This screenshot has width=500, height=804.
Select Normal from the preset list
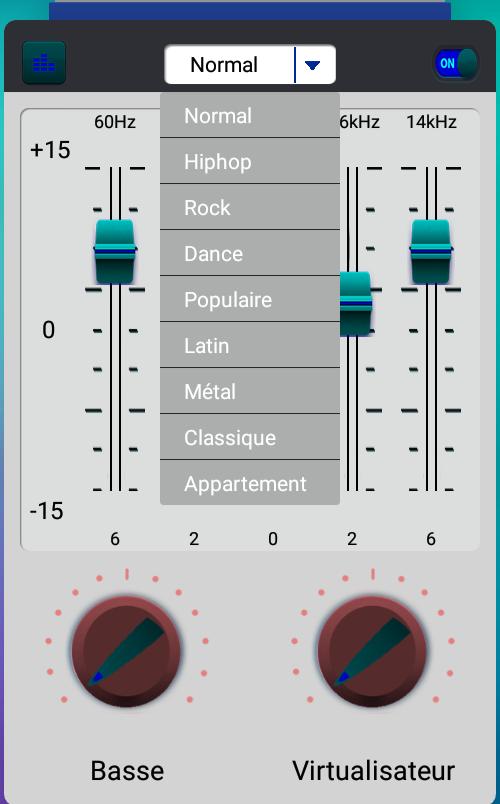click(250, 115)
